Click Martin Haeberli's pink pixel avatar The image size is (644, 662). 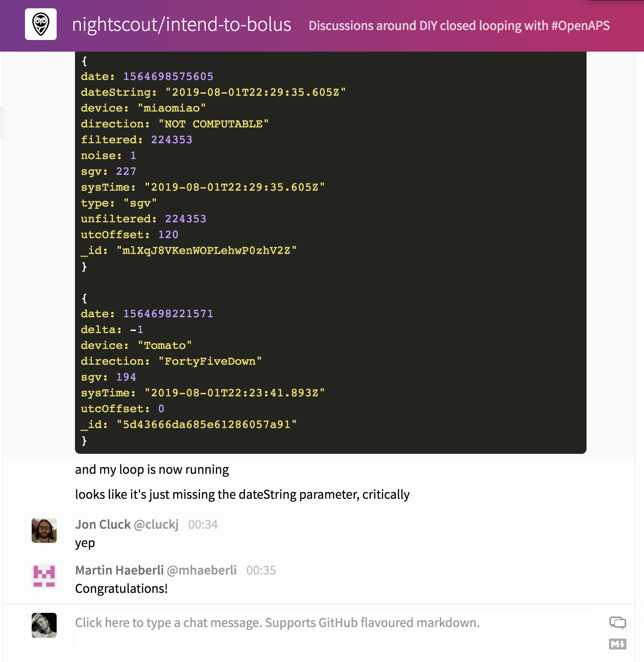[44, 576]
